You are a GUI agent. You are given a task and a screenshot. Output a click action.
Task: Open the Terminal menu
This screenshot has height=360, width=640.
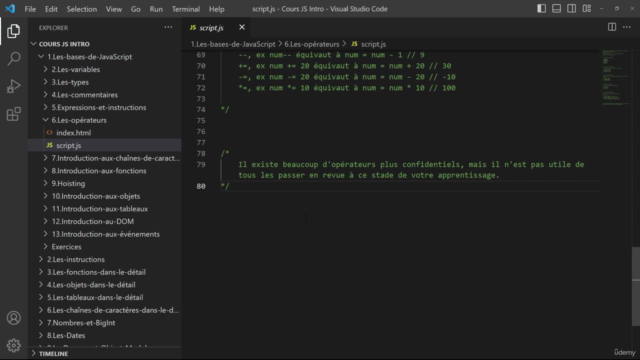click(x=186, y=9)
